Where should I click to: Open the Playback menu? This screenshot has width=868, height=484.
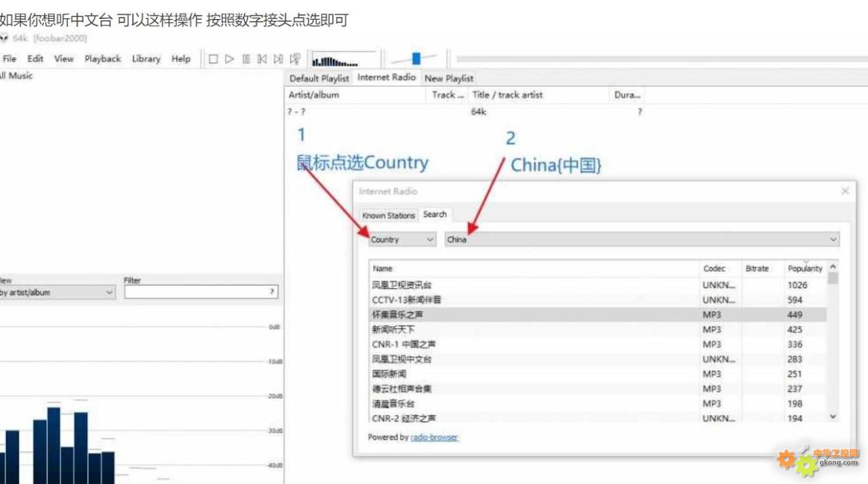click(102, 59)
